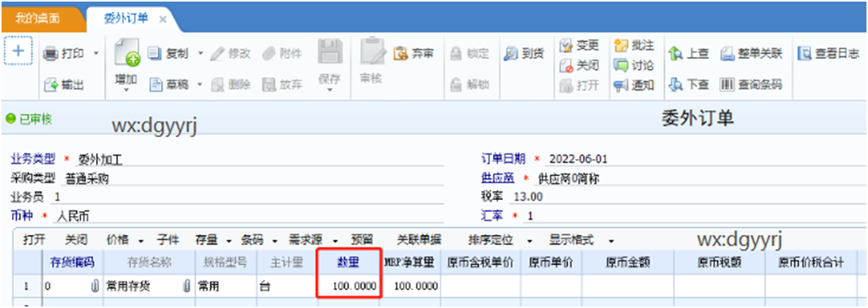The image size is (868, 308).
Task: Click the plus icon at toolbar start
Action: [x=18, y=51]
